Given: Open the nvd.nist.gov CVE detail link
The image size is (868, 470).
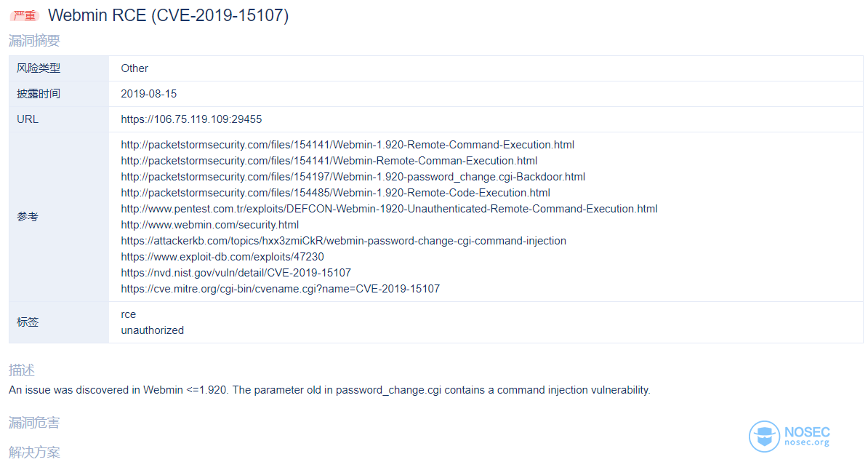Looking at the screenshot, I should (x=236, y=274).
